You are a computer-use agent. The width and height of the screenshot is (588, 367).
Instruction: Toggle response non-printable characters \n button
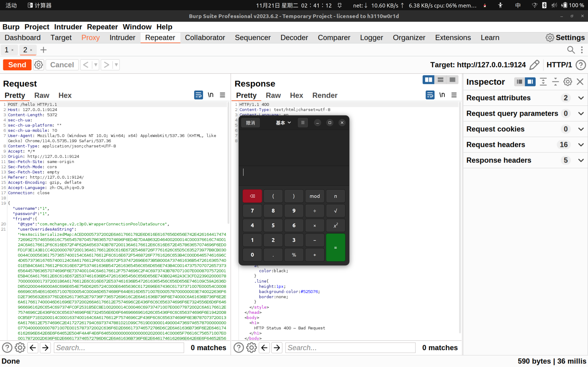point(442,95)
